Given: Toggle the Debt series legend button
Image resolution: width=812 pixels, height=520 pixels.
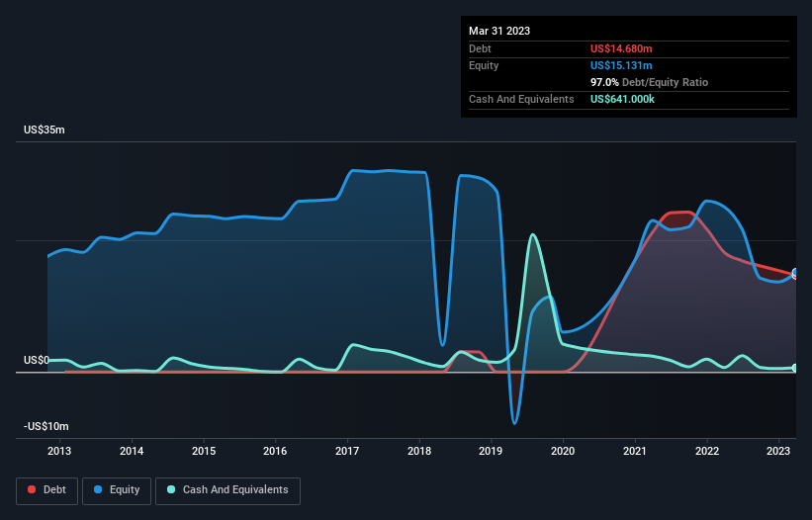Looking at the screenshot, I should click(47, 490).
